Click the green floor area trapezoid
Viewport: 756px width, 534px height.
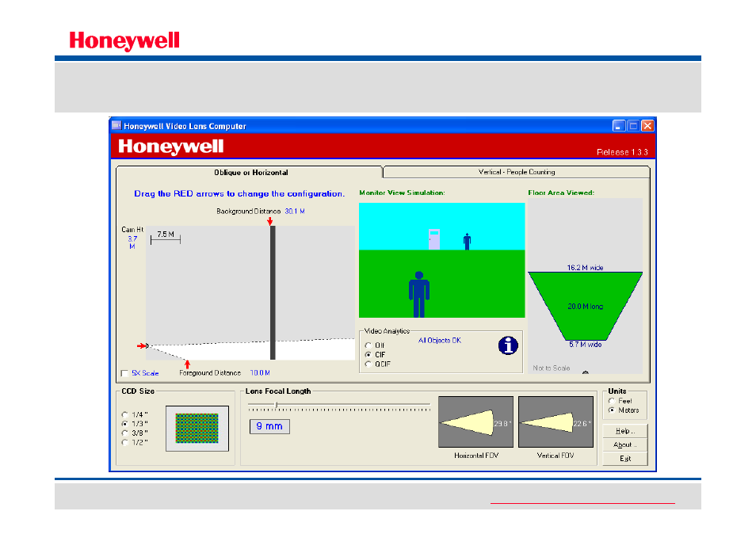point(585,306)
